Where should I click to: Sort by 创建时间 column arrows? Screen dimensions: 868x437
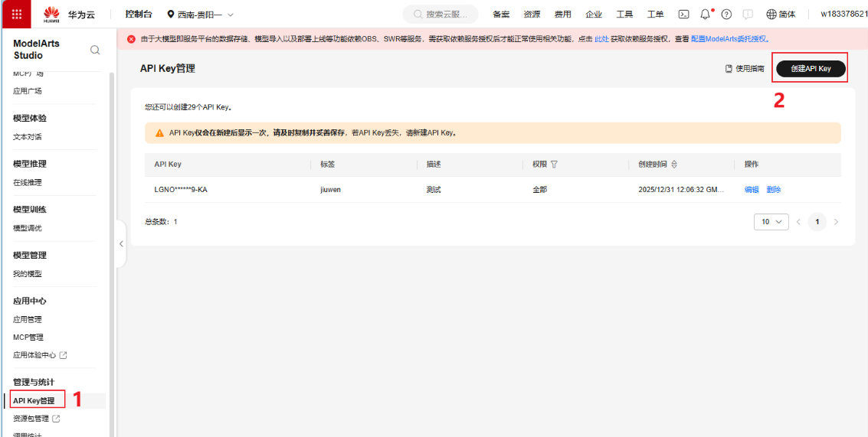(674, 165)
